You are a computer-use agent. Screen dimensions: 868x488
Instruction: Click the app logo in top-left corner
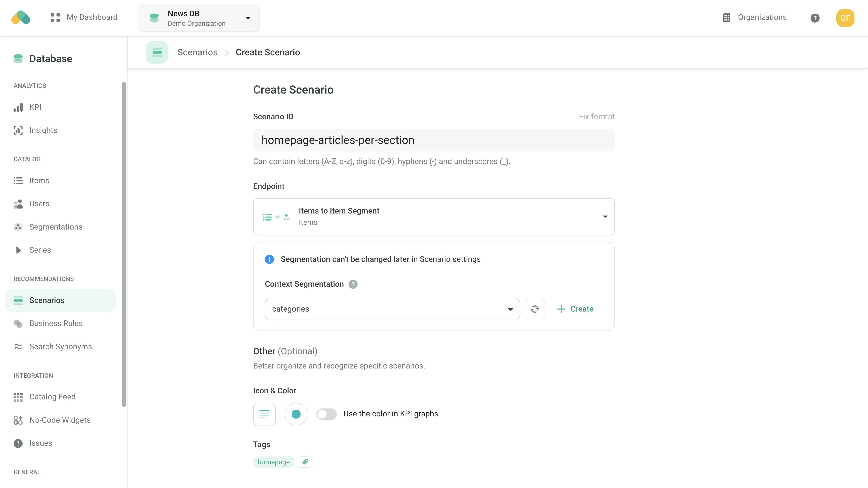21,18
